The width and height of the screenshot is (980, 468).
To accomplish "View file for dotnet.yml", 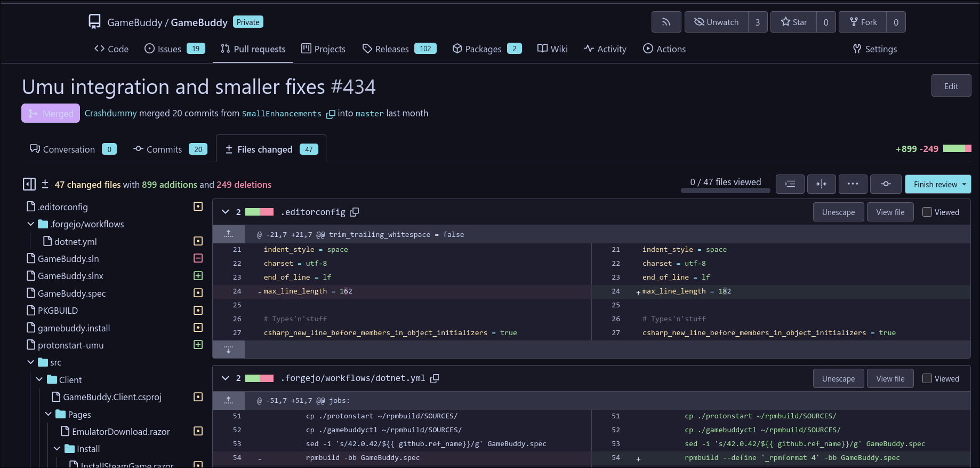I will (890, 378).
